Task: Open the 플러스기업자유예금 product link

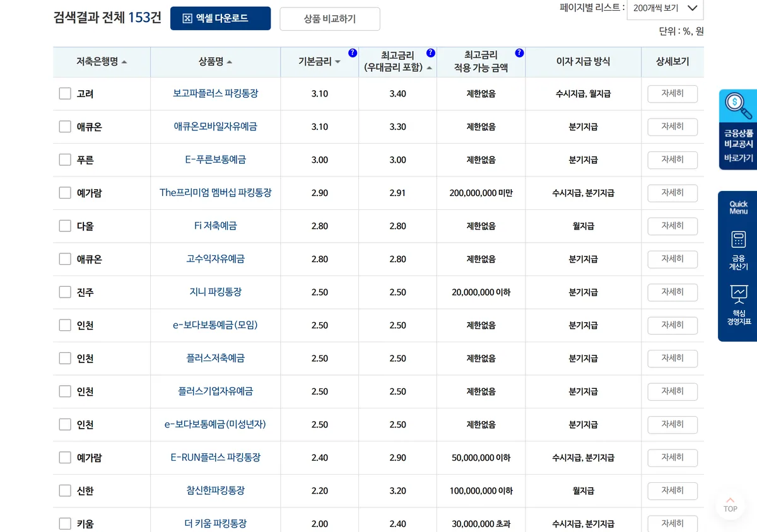Action: 216,391
